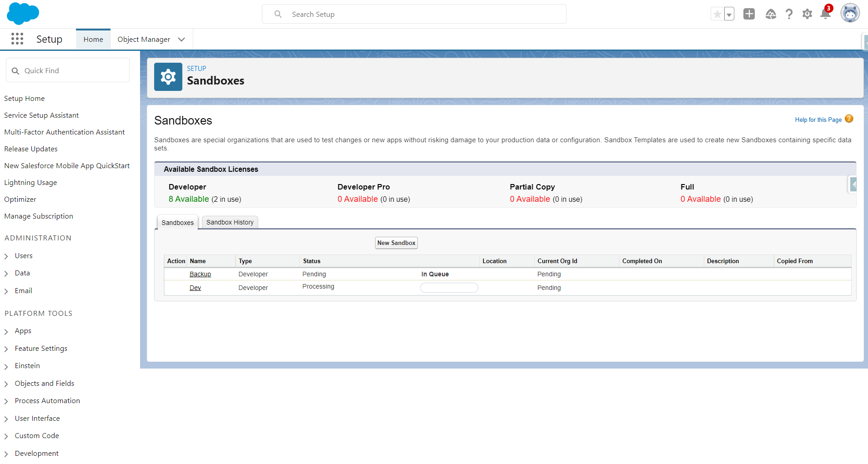Click the Salesforce cloud logo

coord(23,13)
